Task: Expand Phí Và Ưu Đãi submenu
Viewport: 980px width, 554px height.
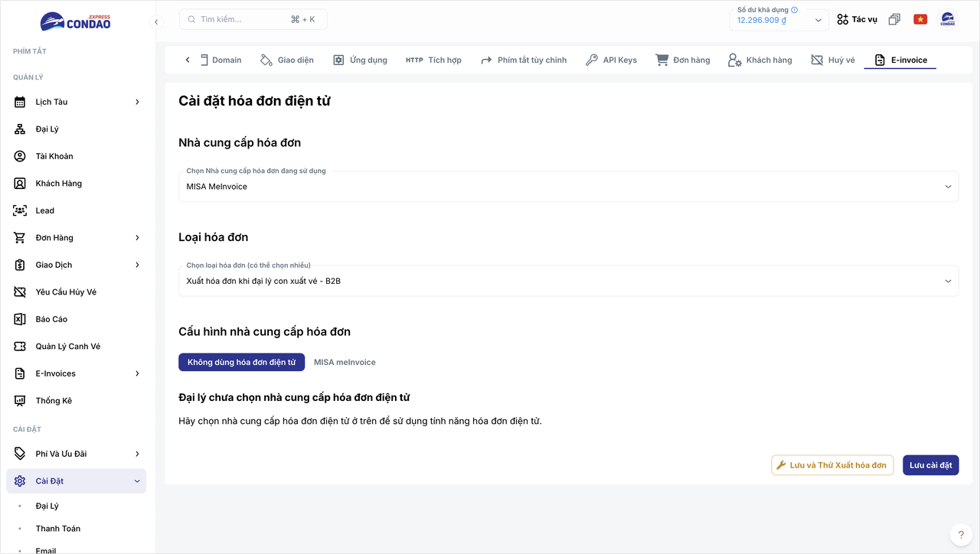Action: [x=137, y=454]
